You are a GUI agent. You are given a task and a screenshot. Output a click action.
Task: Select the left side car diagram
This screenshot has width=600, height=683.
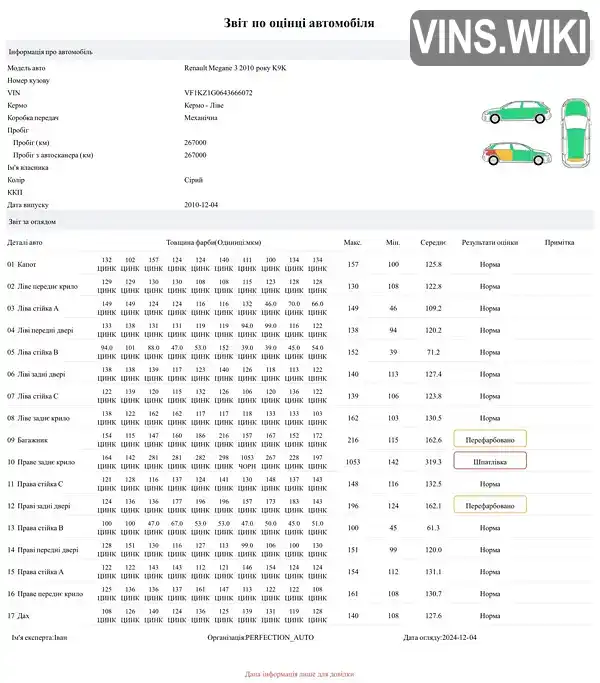pyautogui.click(x=516, y=112)
